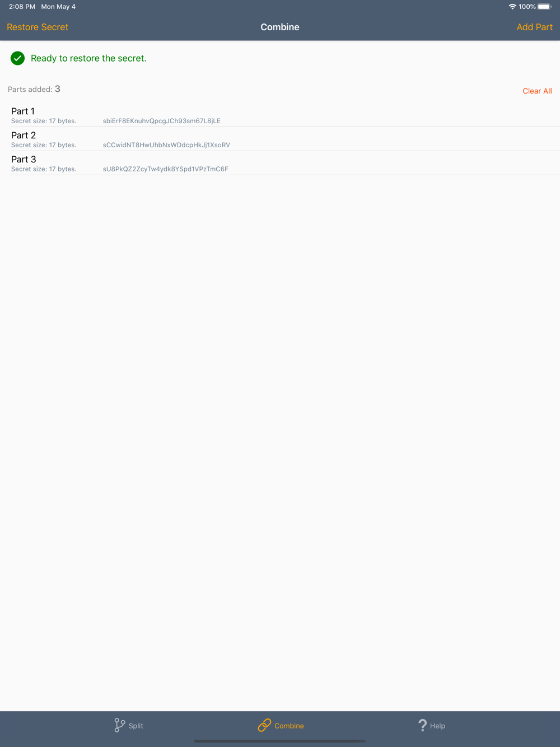Screen dimensions: 560x747
Task: Tap the Parts added count label
Action: coord(34,89)
